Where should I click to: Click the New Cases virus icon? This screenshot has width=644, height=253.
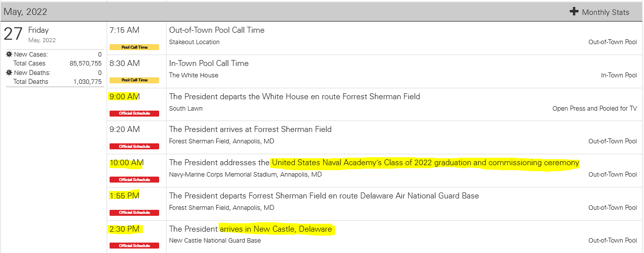pos(9,54)
